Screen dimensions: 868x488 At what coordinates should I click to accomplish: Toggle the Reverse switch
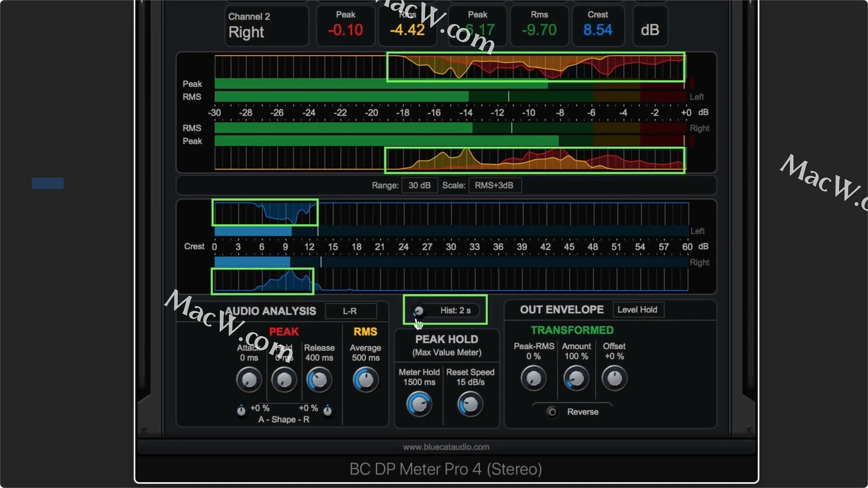pyautogui.click(x=552, y=412)
